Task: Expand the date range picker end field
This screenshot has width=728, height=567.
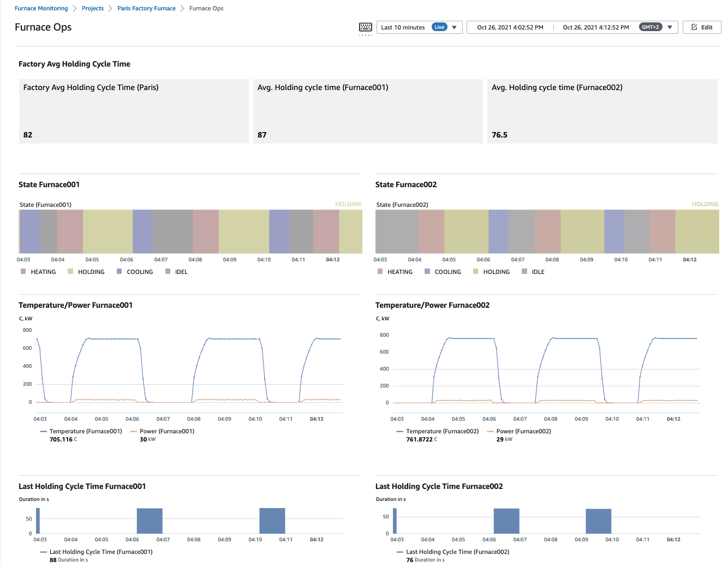Action: click(595, 26)
